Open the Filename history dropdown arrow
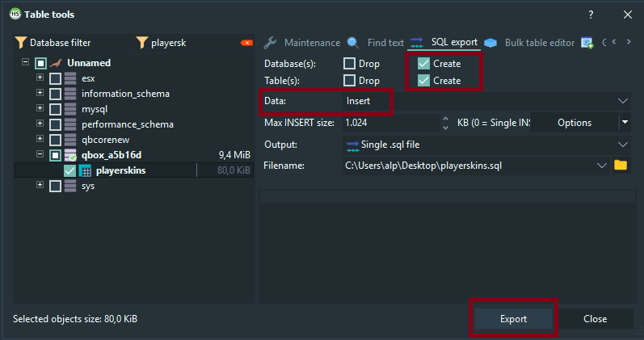This screenshot has width=644, height=340. (602, 166)
